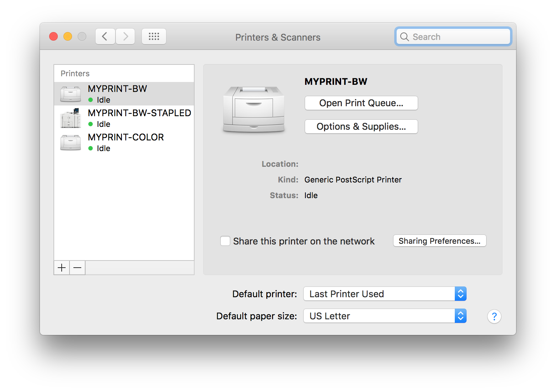Click the remove printer minus button

(x=77, y=268)
